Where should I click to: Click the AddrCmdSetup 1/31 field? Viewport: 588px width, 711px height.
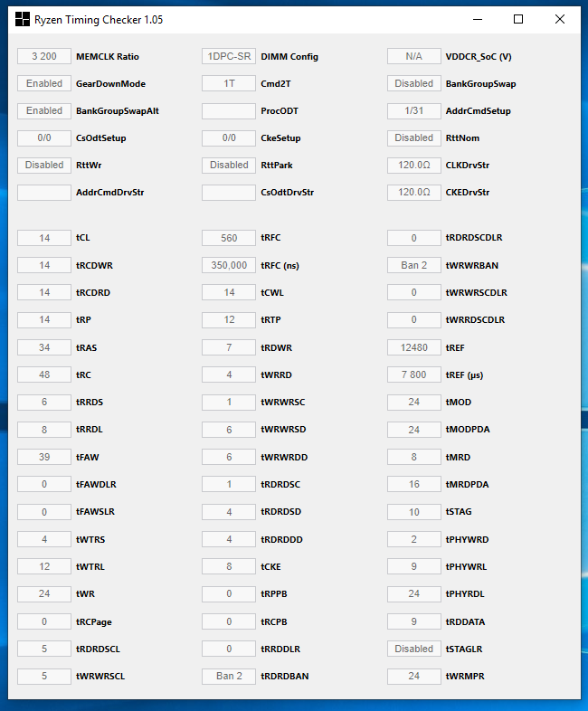[x=414, y=110]
